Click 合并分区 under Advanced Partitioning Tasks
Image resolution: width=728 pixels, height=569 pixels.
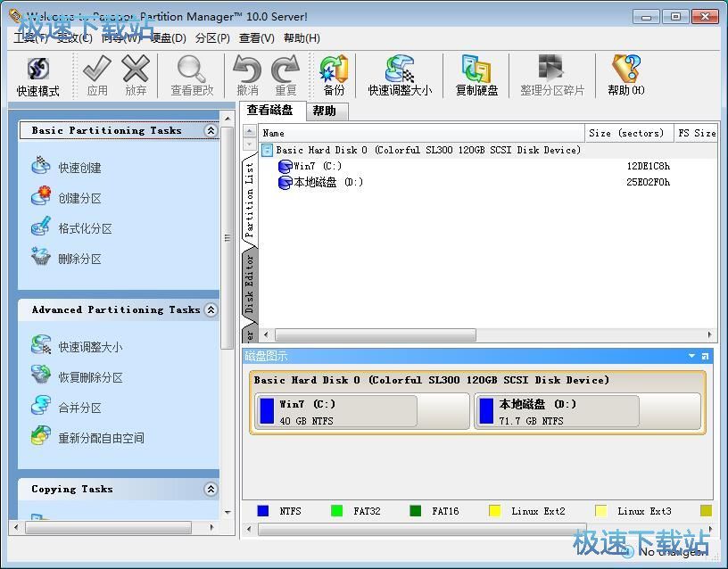(75, 408)
